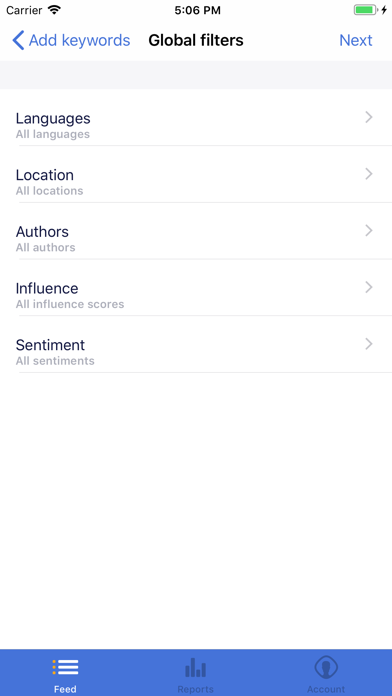Select the Feed tab label

[65, 689]
